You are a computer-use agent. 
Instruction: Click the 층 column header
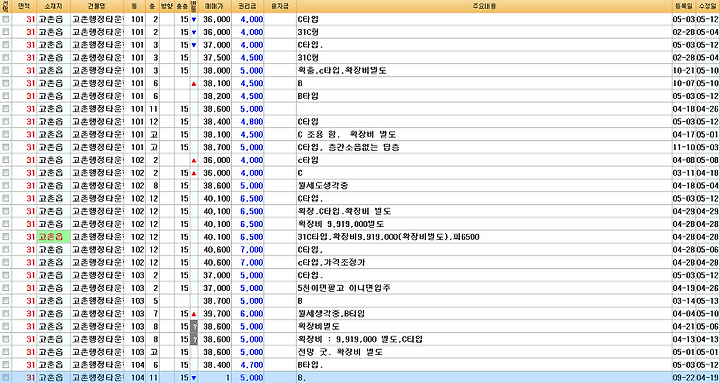(153, 6)
